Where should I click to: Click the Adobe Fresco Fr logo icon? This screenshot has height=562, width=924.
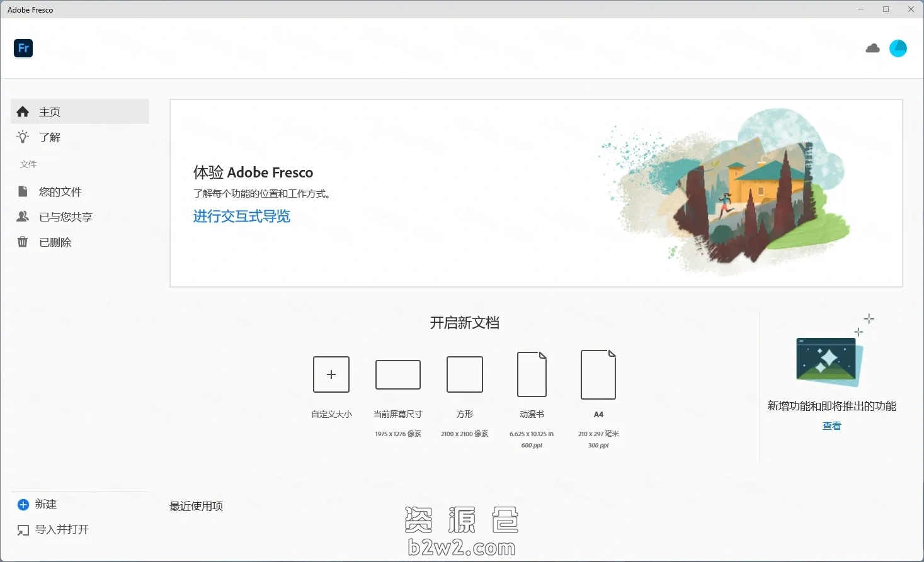[x=23, y=48]
